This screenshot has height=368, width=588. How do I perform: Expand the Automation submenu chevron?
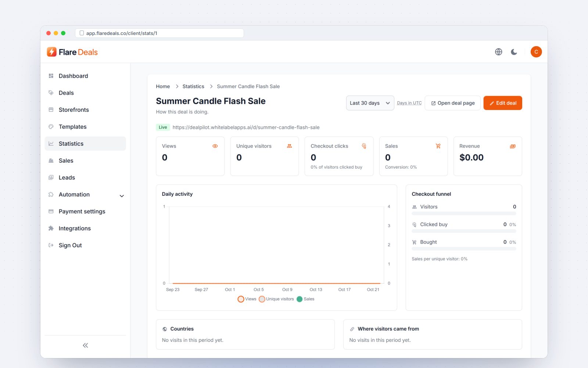coord(122,196)
